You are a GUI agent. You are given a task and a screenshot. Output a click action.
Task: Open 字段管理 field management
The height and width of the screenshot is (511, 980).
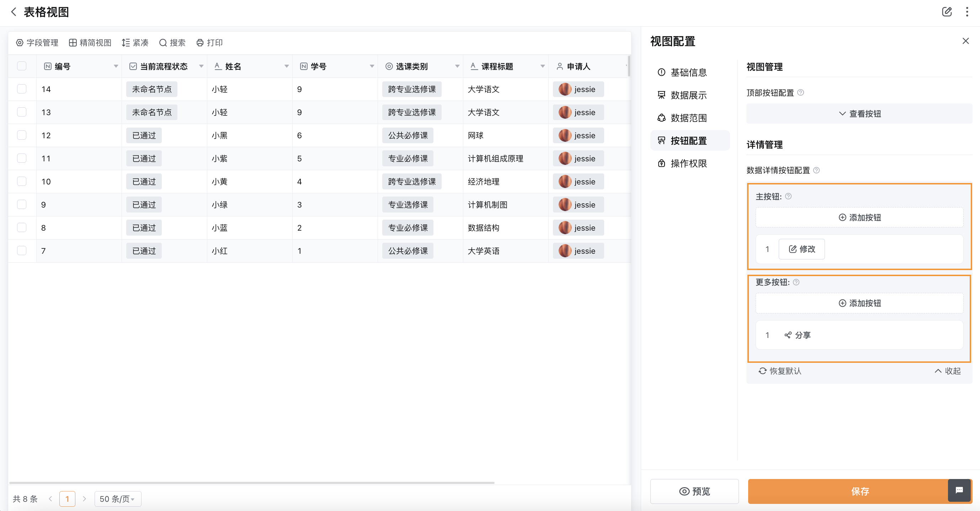tap(37, 43)
